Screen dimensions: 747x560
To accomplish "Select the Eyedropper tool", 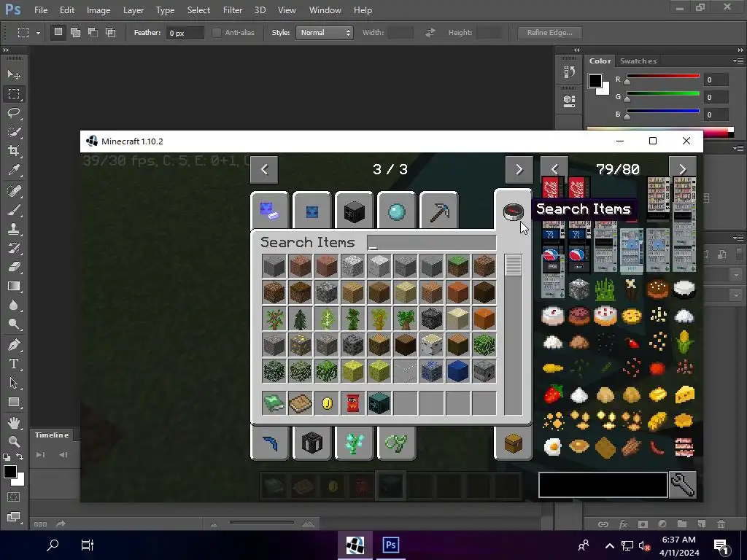I will point(14,170).
